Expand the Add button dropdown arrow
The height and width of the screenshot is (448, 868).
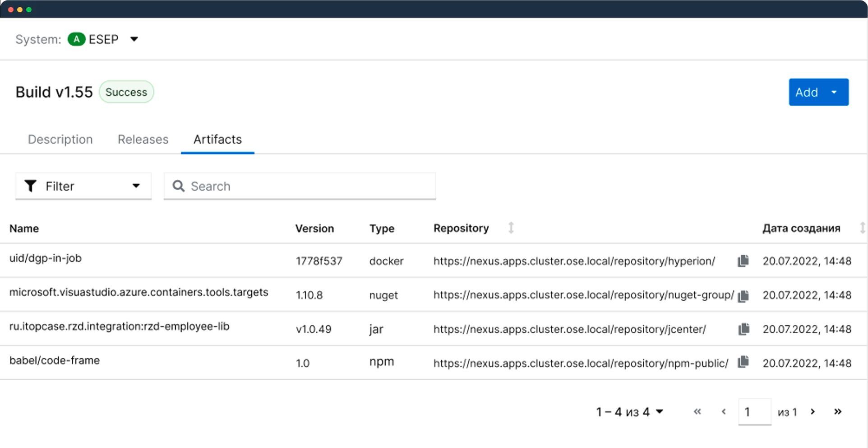834,93
